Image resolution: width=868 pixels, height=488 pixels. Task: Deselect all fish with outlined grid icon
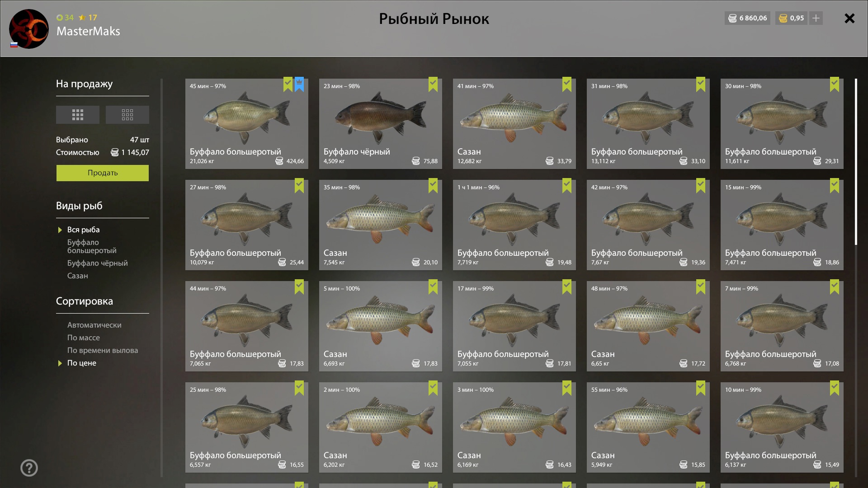(x=127, y=115)
